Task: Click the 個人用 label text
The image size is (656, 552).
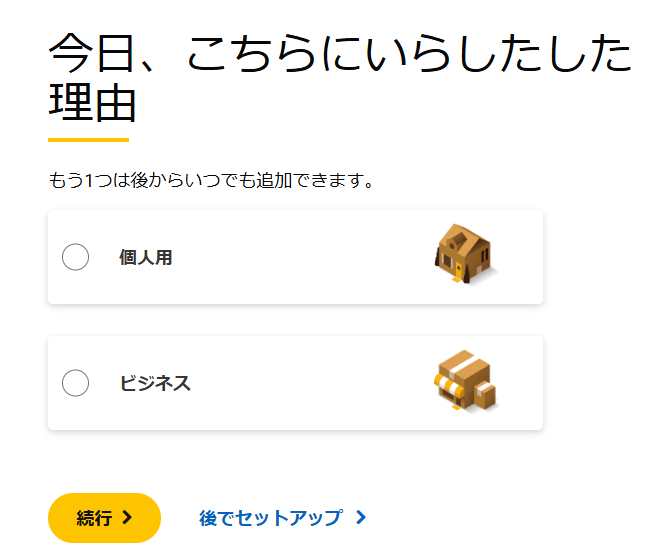Action: pyautogui.click(x=146, y=257)
